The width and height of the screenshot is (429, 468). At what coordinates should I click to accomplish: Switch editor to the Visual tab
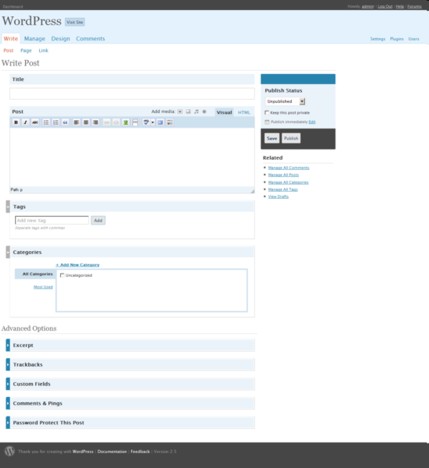click(224, 112)
